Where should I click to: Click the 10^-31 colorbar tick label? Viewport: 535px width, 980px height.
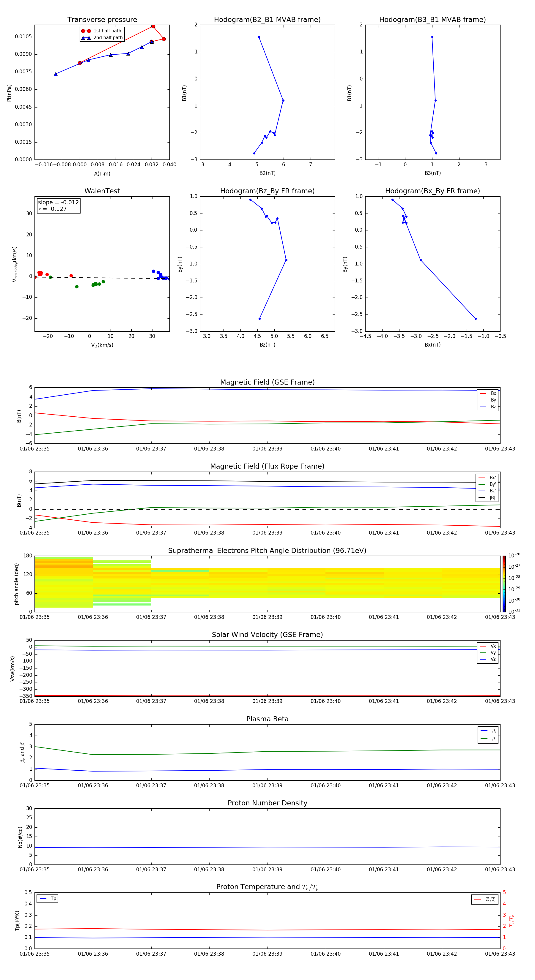(514, 611)
